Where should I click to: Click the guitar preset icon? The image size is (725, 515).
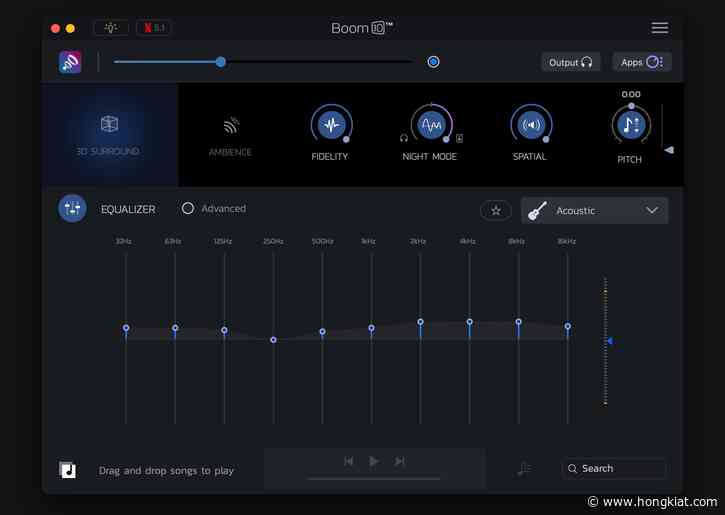click(537, 211)
